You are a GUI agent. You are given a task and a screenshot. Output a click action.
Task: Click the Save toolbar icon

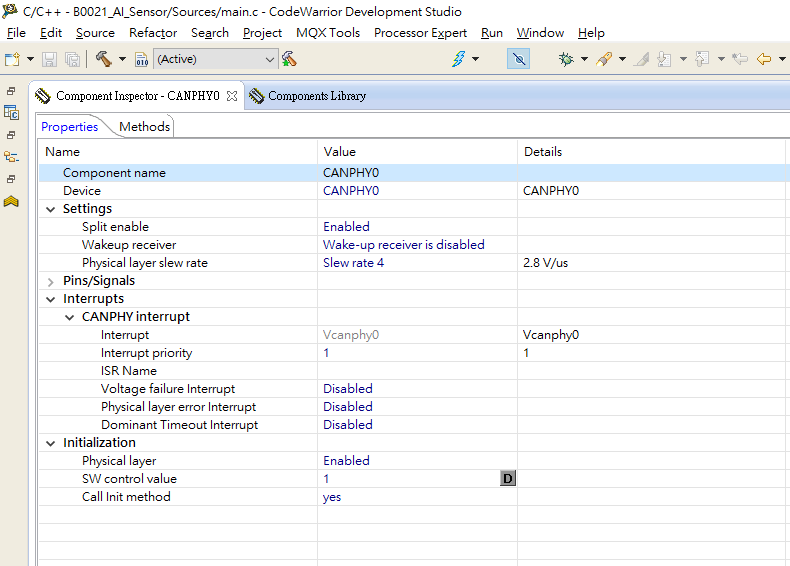[x=49, y=59]
